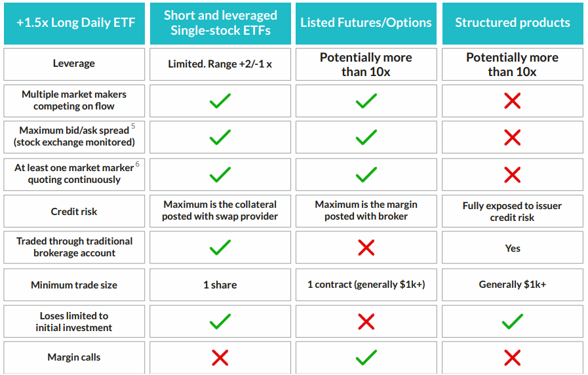588x375 pixels.
Task: Select 'Structured products' column header
Action: click(x=513, y=23)
